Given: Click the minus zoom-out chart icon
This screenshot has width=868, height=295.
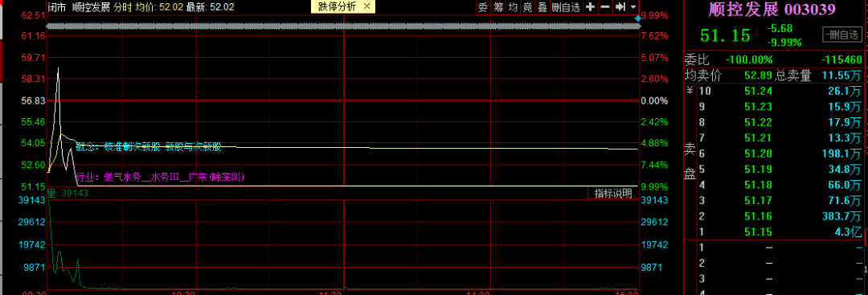Looking at the screenshot, I should click(605, 6).
